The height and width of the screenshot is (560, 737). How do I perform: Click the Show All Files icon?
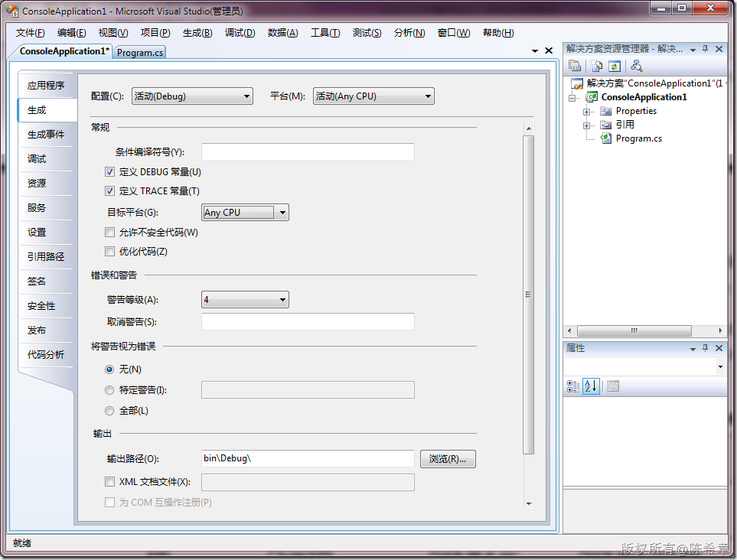pyautogui.click(x=596, y=66)
